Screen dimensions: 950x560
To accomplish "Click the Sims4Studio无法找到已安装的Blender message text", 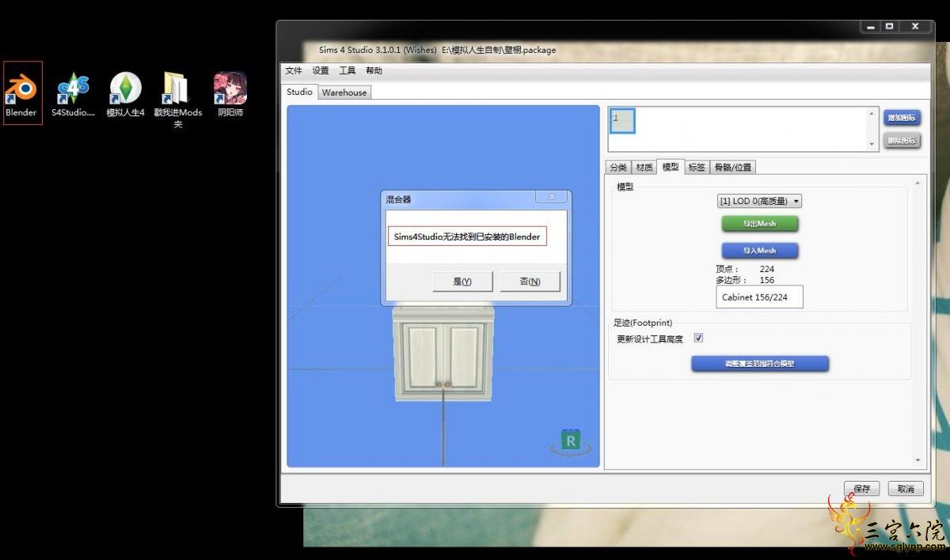I will (467, 236).
